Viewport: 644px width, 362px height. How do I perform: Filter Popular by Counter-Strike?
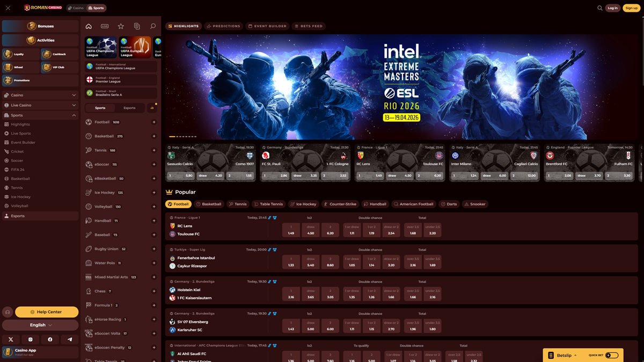point(340,204)
